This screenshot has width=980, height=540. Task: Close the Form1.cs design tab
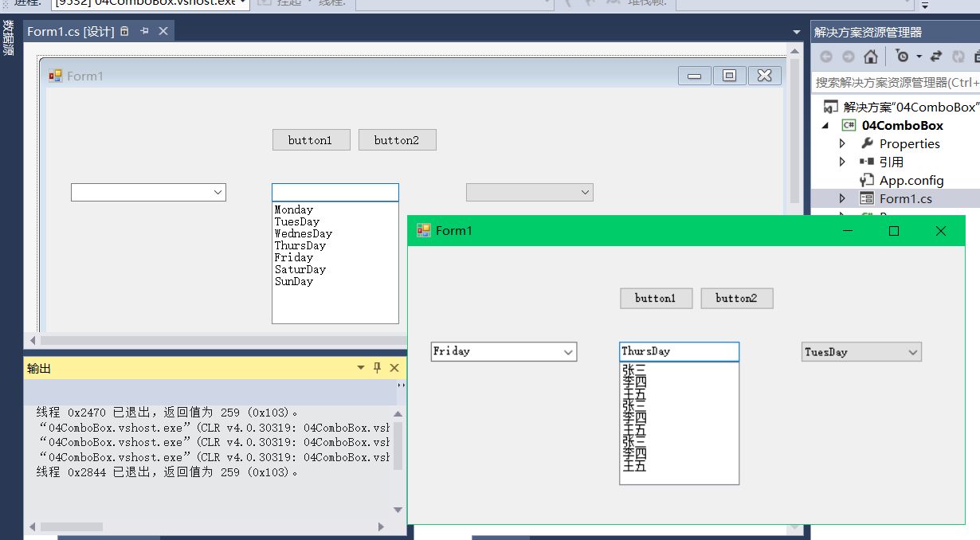[x=163, y=31]
